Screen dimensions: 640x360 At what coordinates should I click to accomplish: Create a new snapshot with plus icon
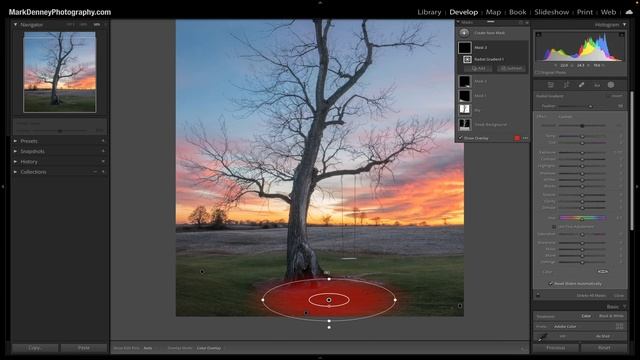[x=103, y=151]
